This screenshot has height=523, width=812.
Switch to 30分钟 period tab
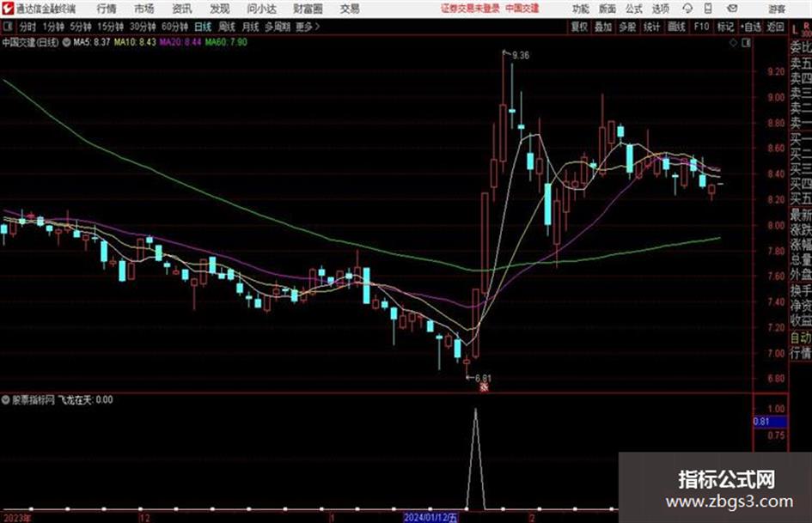point(143,27)
